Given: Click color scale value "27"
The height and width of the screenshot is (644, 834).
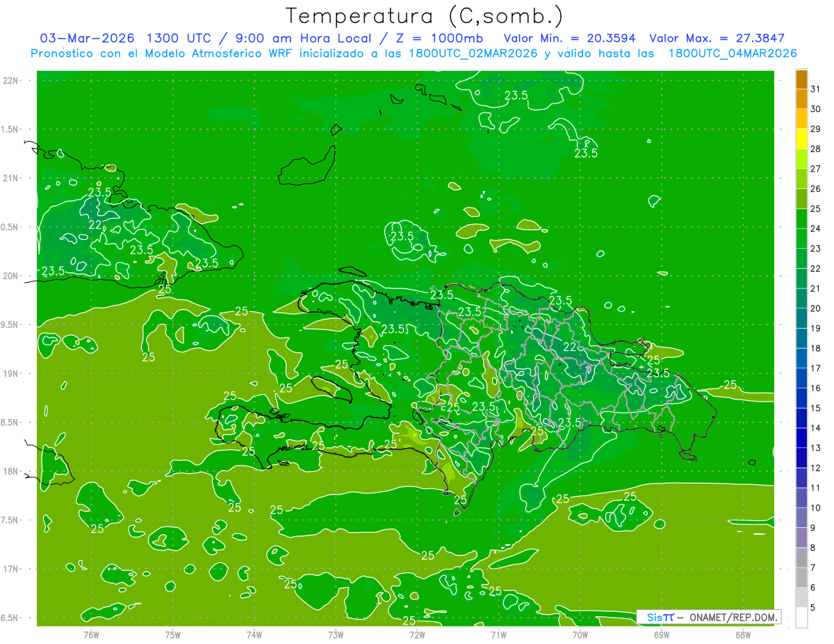Looking at the screenshot, I should [x=815, y=169].
